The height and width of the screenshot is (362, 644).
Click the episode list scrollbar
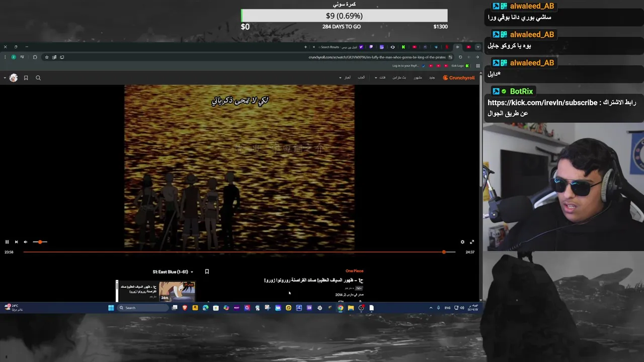click(x=117, y=291)
